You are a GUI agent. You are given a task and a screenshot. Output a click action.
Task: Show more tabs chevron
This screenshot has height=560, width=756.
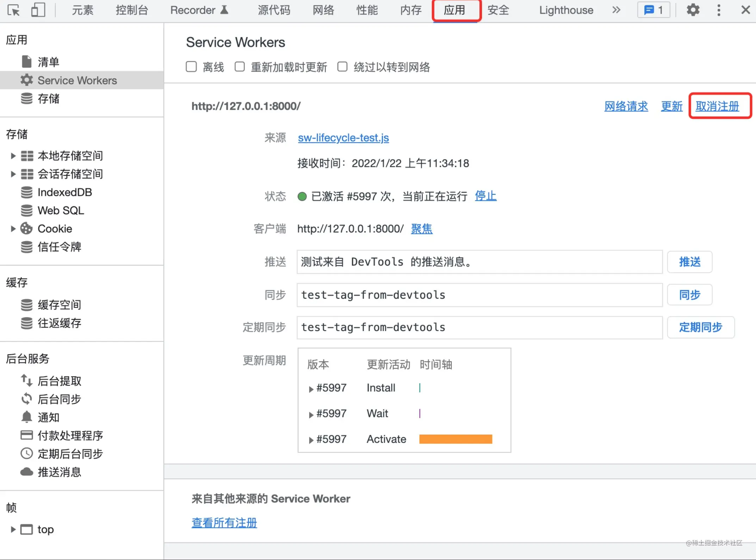(x=616, y=10)
